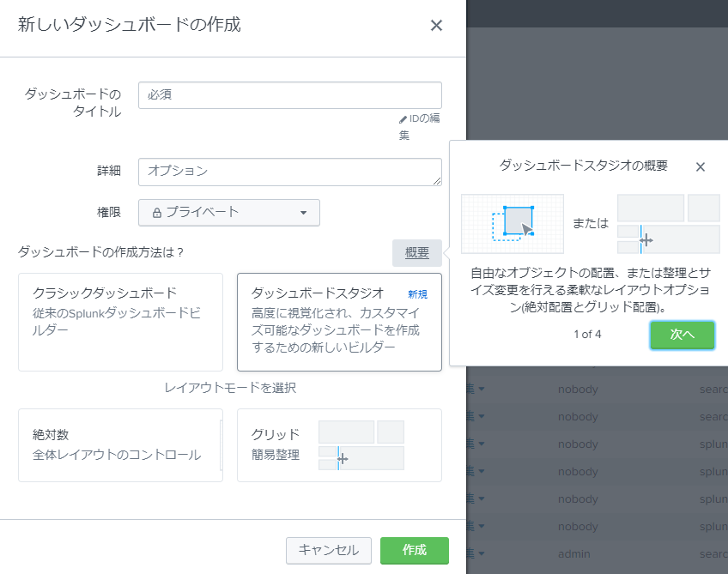Select the クラシックダッシュボード option card
The width and height of the screenshot is (728, 574).
pos(120,322)
